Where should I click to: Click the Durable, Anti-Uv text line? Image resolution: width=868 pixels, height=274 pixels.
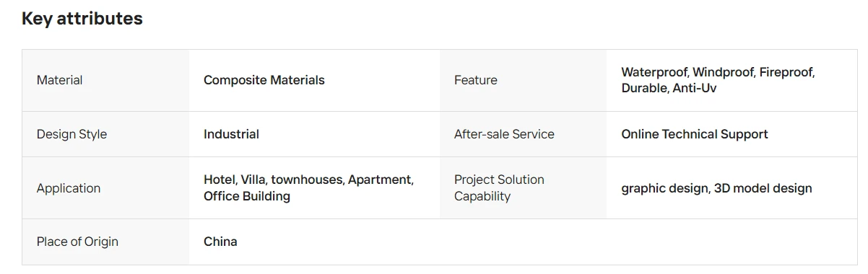click(669, 88)
